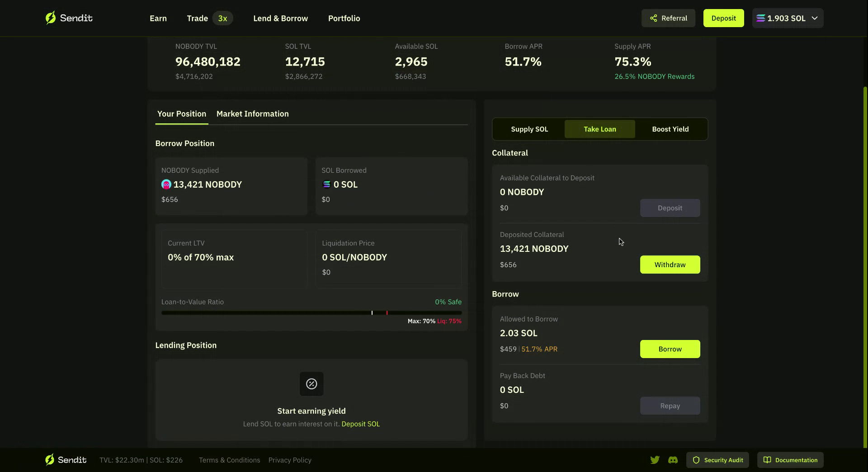
Task: Click the Sendit lightning logo
Action: 51,18
